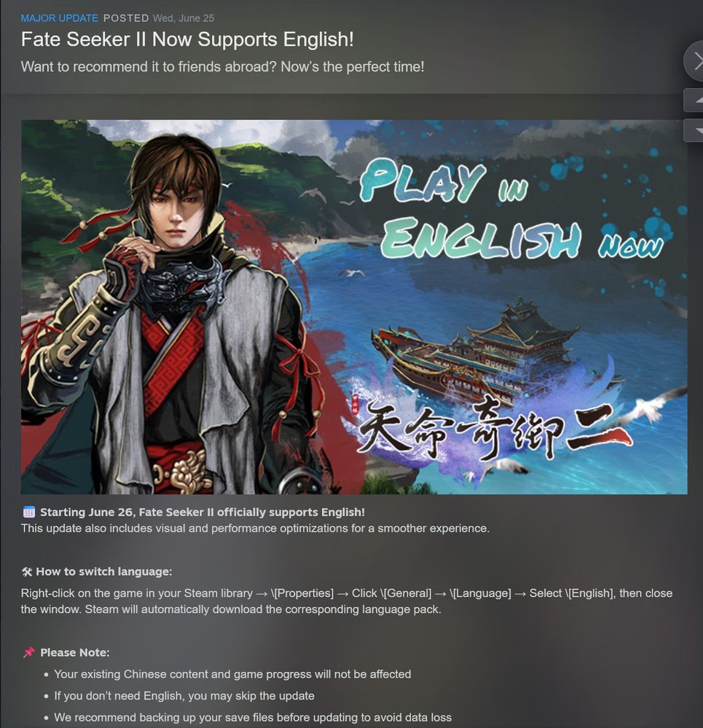Click the red pushpin emoji beside Please Note

29,652
